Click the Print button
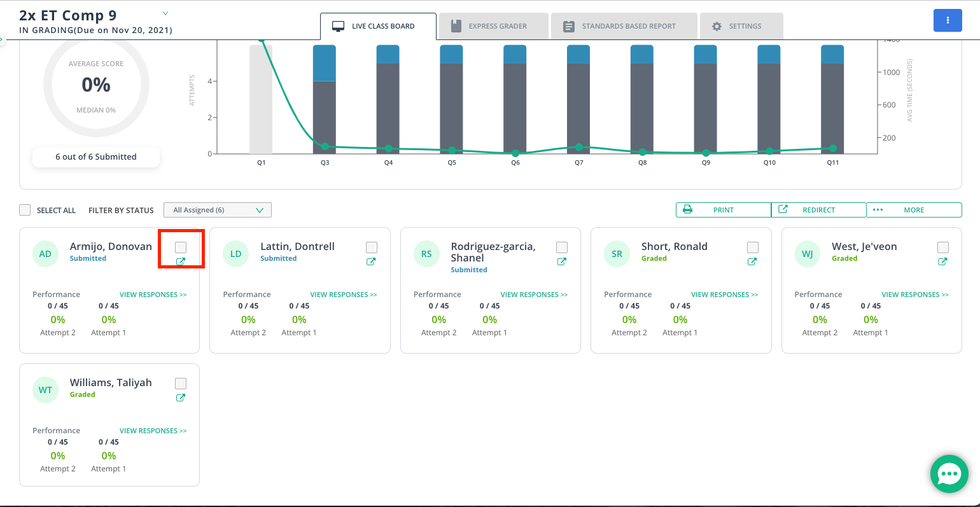The height and width of the screenshot is (507, 980). [x=724, y=210]
